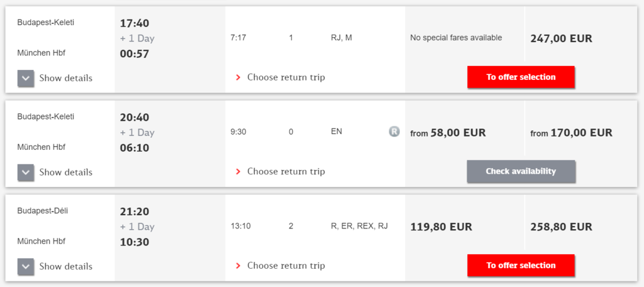This screenshot has width=644, height=287.
Task: Expand details chevron for 21:20 Budapest-Déli trip
Action: [x=26, y=266]
